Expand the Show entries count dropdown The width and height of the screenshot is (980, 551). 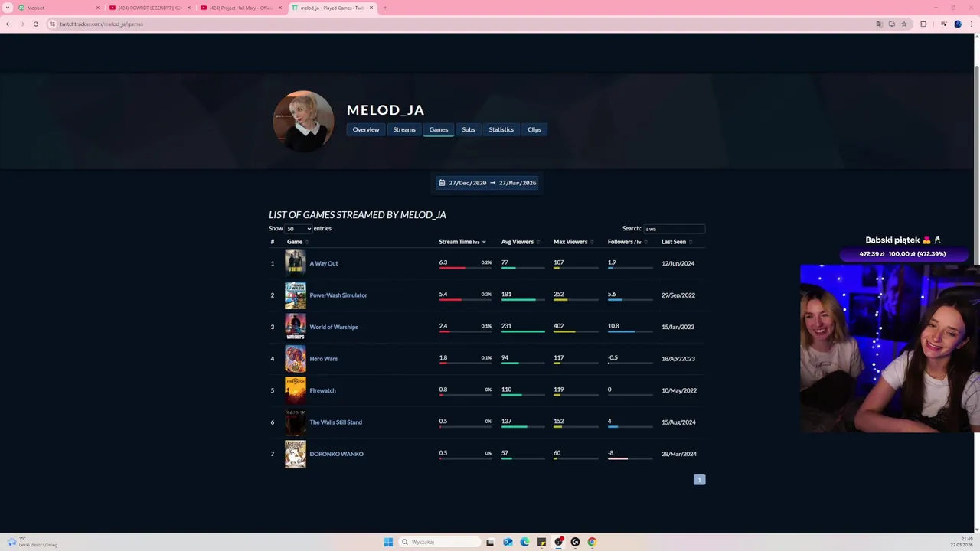pos(299,229)
